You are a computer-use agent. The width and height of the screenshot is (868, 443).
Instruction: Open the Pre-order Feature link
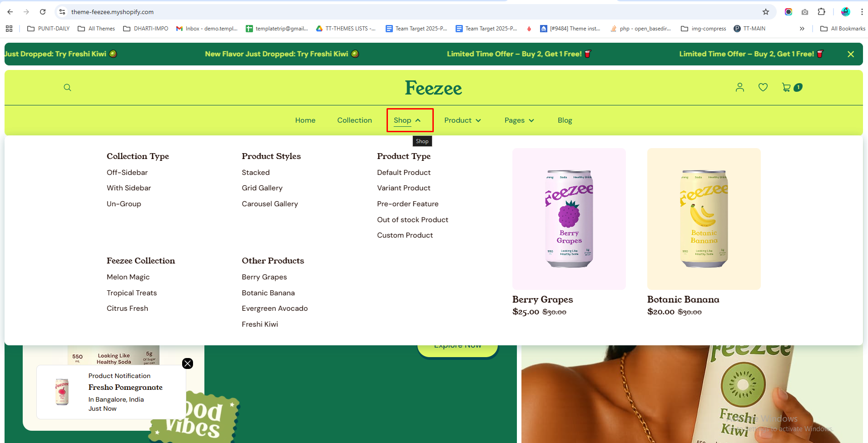407,204
